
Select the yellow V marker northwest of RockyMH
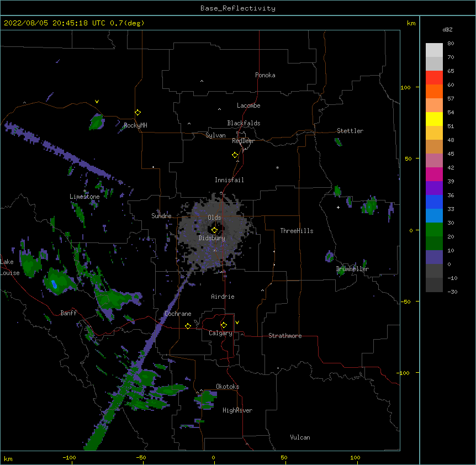pos(97,102)
